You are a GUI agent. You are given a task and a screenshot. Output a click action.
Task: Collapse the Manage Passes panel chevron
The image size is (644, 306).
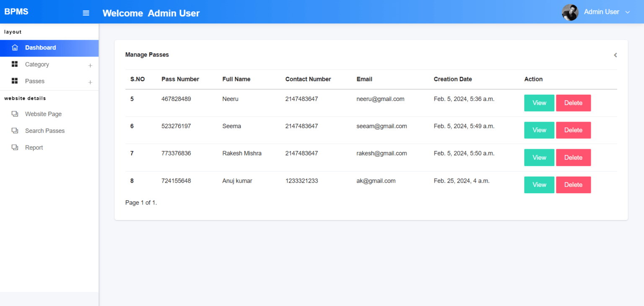(615, 55)
